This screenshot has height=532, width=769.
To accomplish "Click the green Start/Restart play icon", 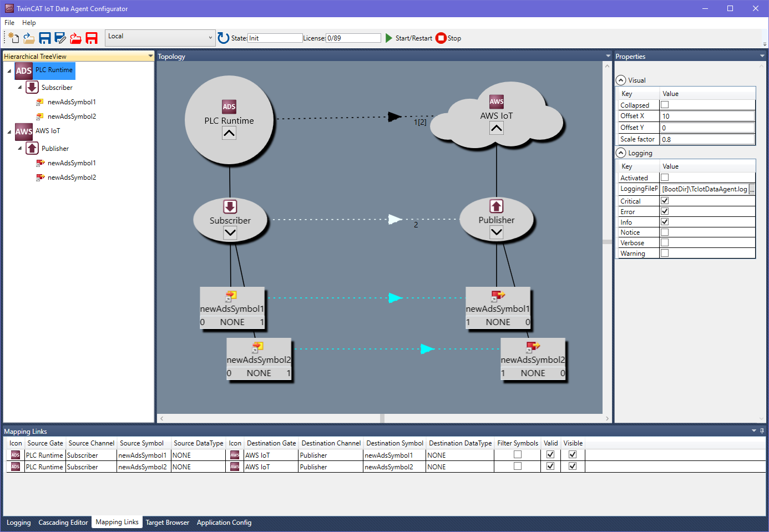I will [389, 38].
